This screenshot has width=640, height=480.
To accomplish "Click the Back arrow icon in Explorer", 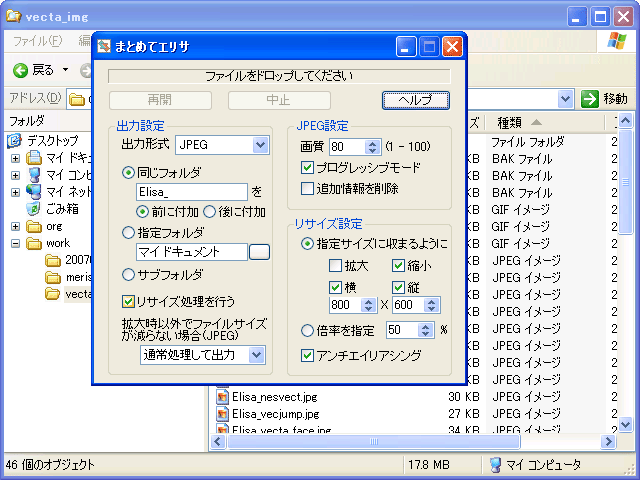I will pos(20,70).
